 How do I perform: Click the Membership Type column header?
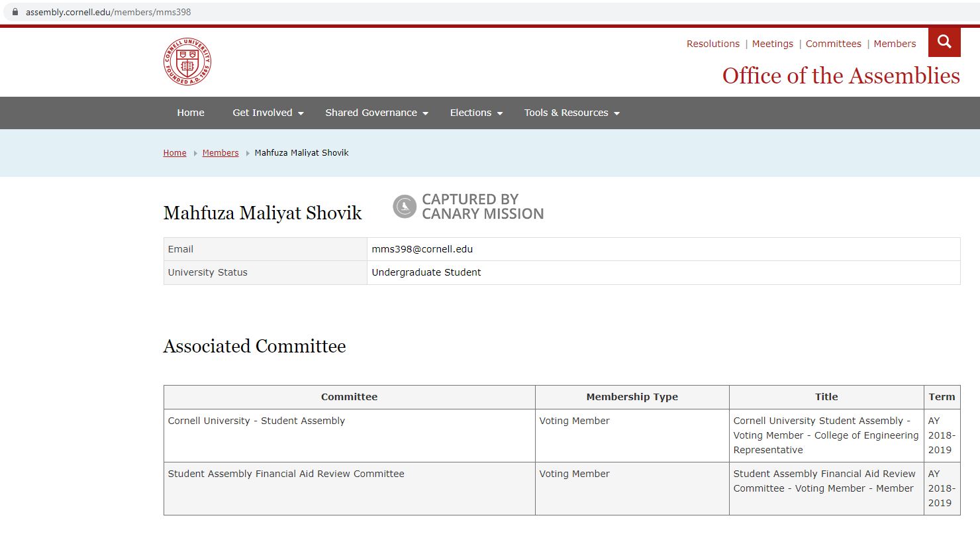pos(632,397)
